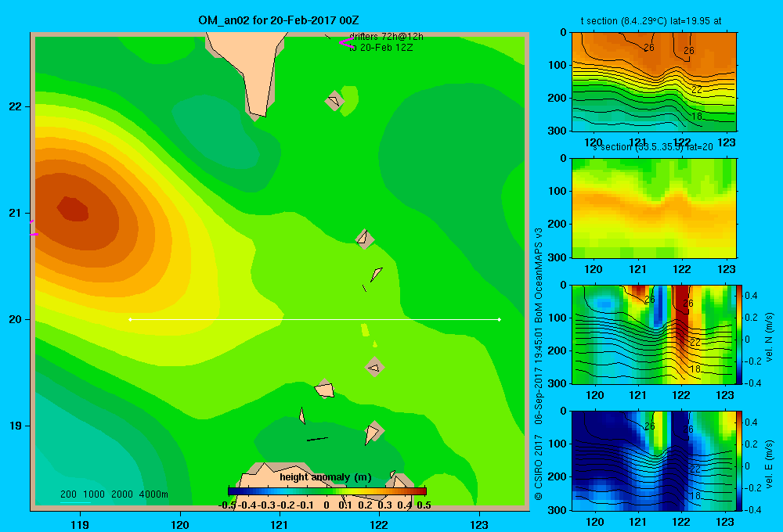
Task: Click the "-0.4" tick on the vel. E color scale
Action: coord(752,509)
